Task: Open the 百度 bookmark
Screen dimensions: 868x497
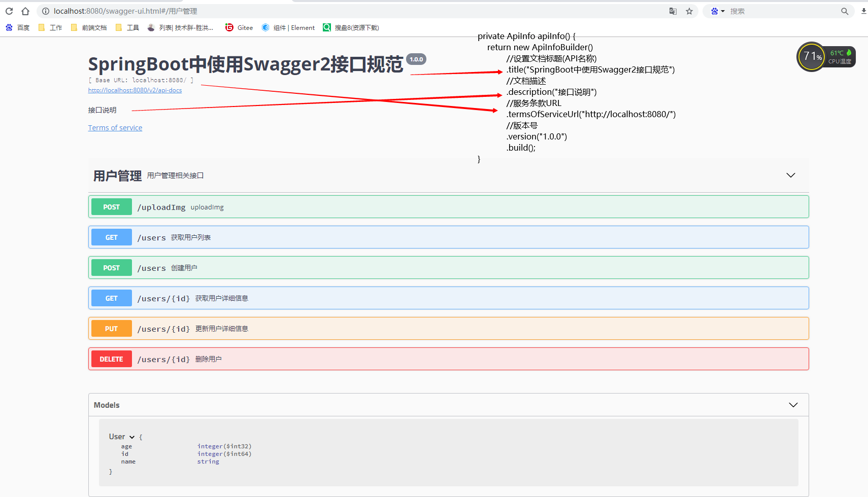Action: 18,28
